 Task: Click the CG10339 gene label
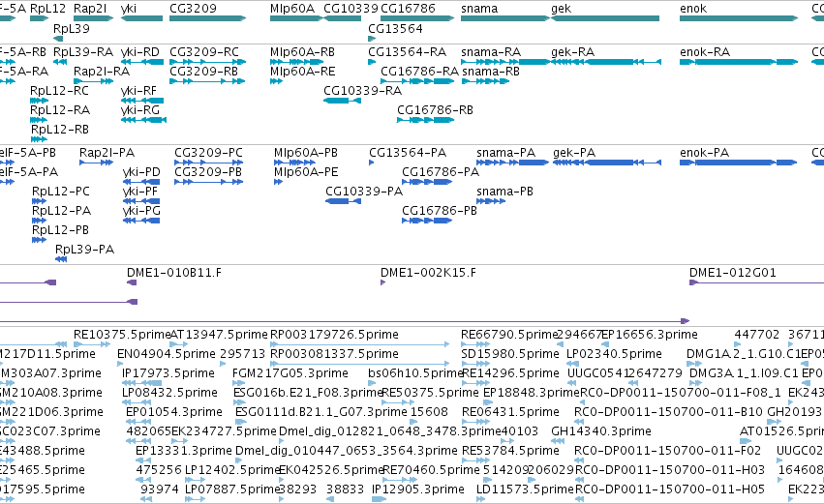pos(351,9)
